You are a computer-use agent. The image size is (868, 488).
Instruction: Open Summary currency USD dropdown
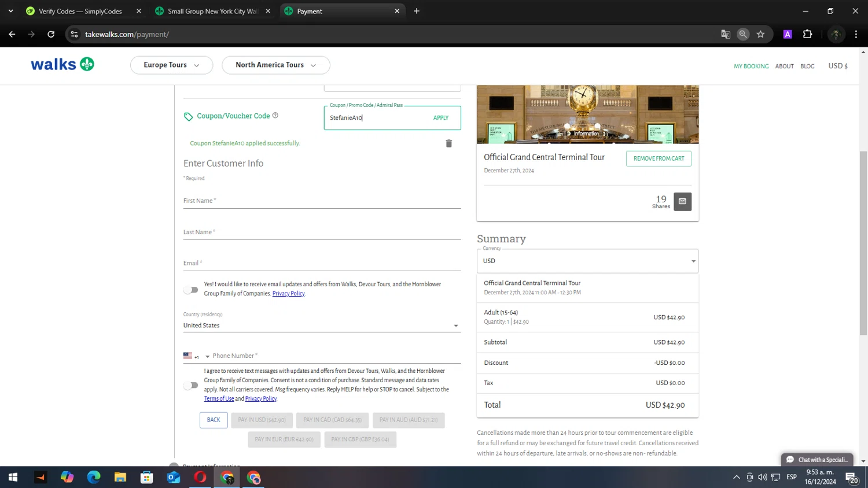click(x=587, y=261)
